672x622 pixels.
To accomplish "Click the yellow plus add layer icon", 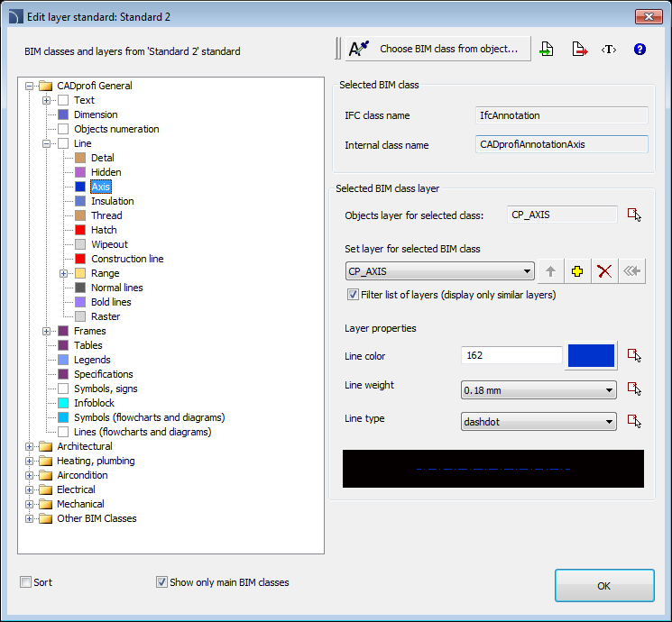I will [577, 271].
